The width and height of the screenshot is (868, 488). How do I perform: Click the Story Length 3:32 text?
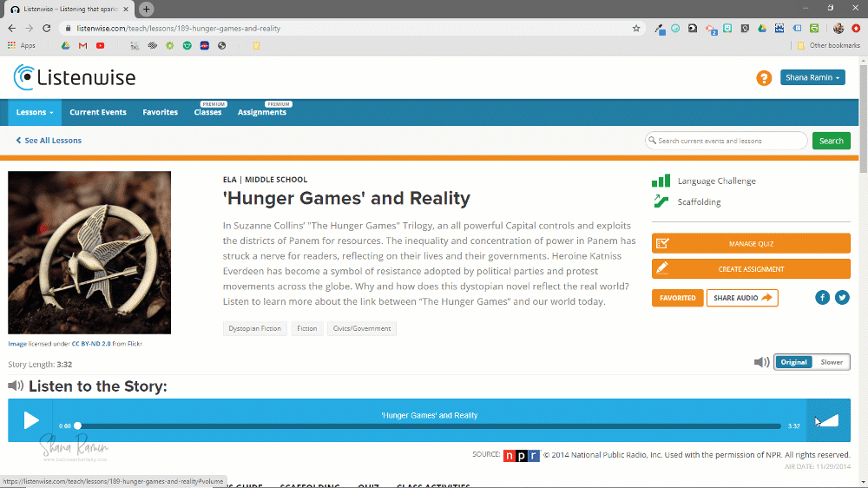tap(40, 365)
